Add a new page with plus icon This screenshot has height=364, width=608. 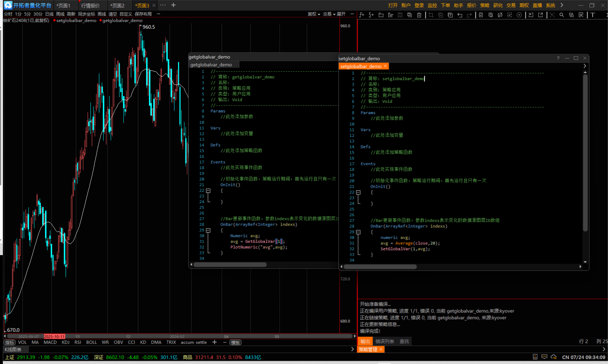pos(173,5)
